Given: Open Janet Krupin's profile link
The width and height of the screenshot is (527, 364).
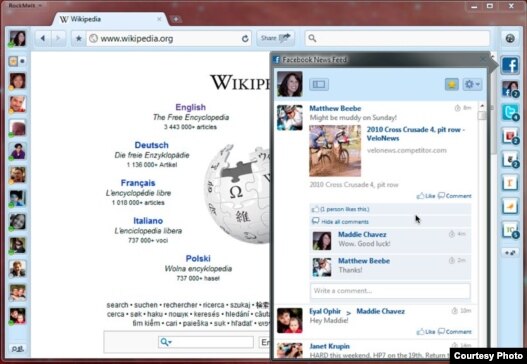Looking at the screenshot, I should (x=329, y=346).
